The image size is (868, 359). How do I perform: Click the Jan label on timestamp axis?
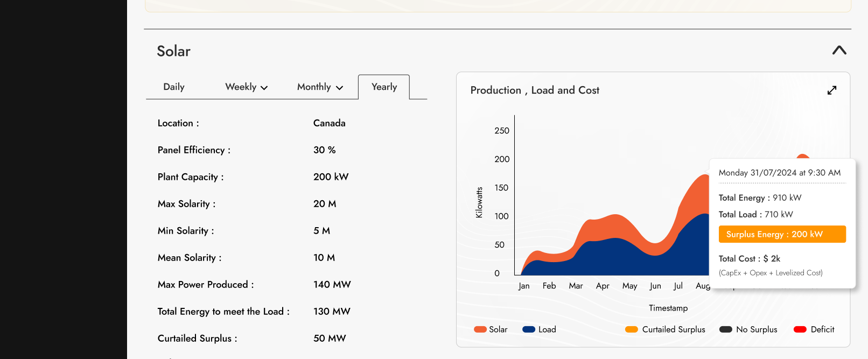point(524,286)
